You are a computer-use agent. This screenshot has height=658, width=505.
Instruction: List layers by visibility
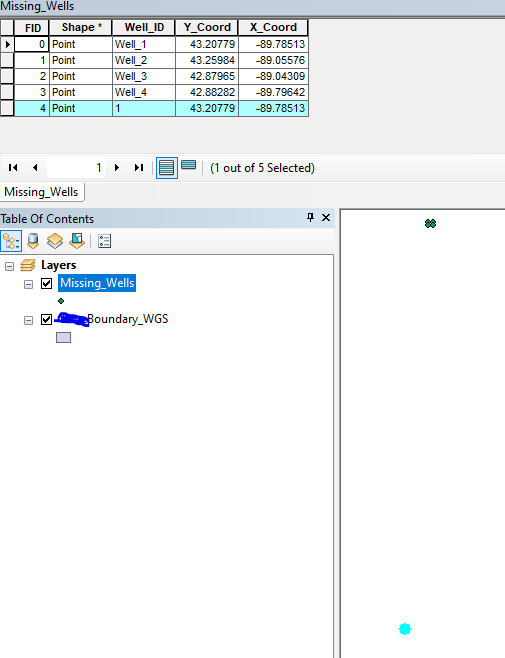(55, 241)
